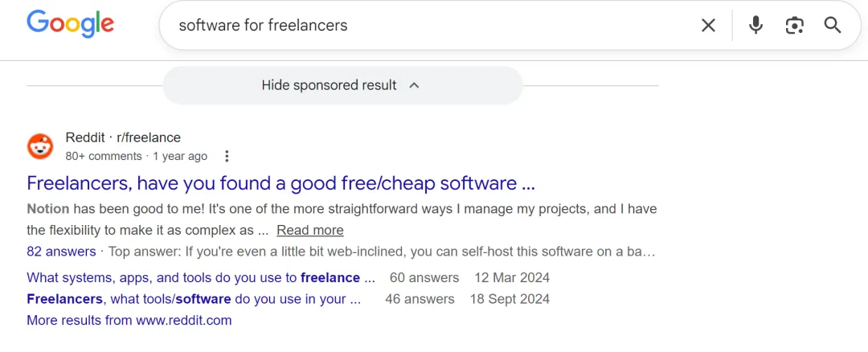Click "More results from www.reddit.com"
Screen dimensions: 868x352
pyautogui.click(x=129, y=320)
